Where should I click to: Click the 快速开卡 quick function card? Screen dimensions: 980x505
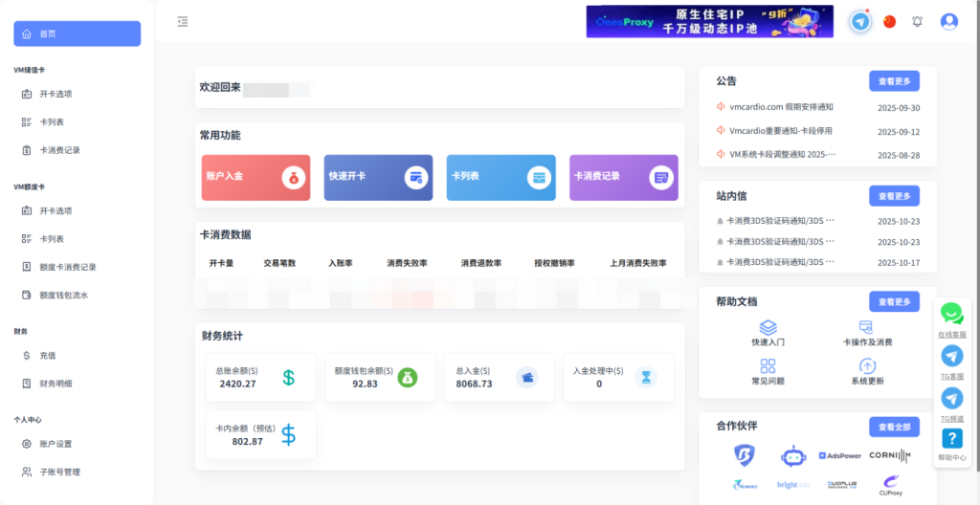378,177
